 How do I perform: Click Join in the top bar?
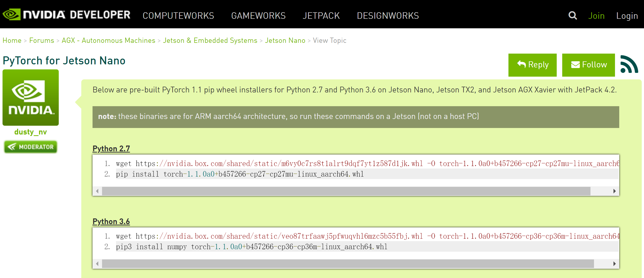(x=596, y=16)
